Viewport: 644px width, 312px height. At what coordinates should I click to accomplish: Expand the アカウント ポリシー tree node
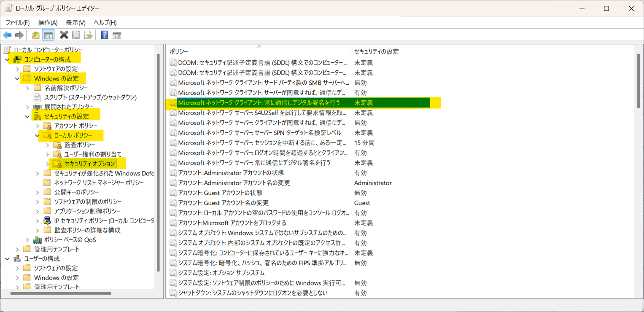37,126
